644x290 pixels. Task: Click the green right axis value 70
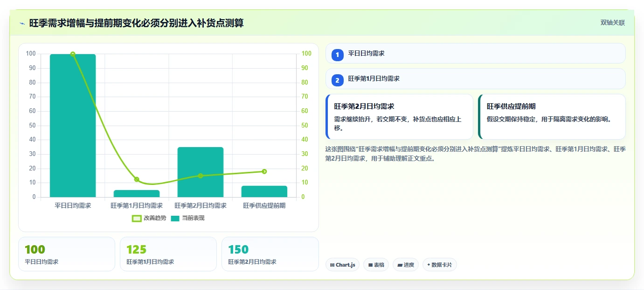305,97
